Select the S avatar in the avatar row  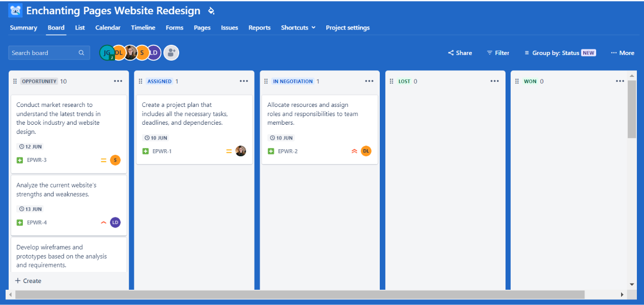click(142, 52)
